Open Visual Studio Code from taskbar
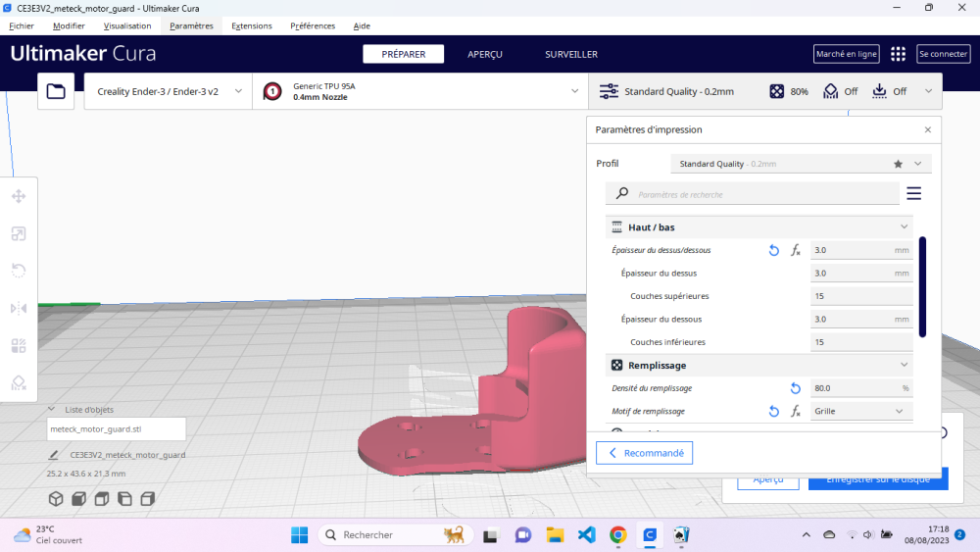Image resolution: width=980 pixels, height=552 pixels. (587, 535)
